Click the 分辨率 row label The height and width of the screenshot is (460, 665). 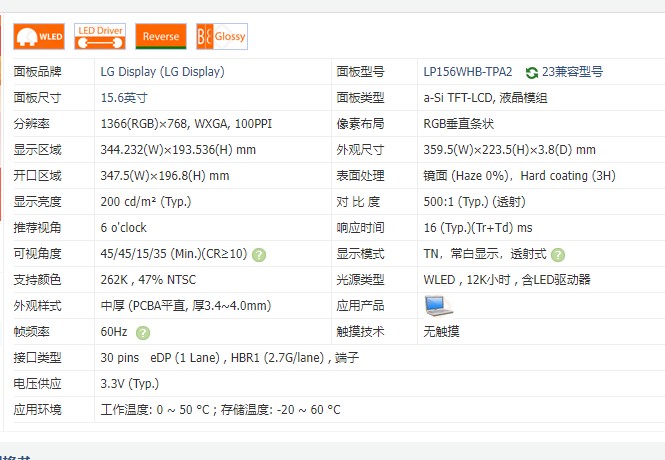click(x=31, y=124)
